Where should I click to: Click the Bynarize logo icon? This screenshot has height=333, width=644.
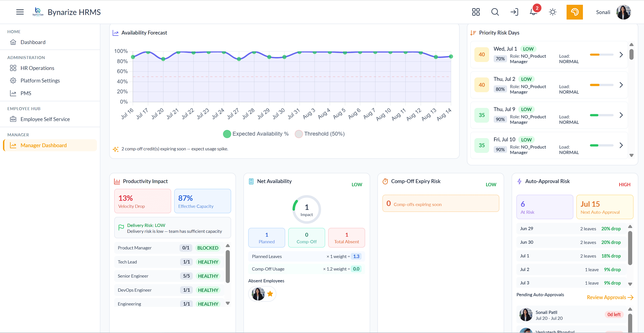coord(38,12)
